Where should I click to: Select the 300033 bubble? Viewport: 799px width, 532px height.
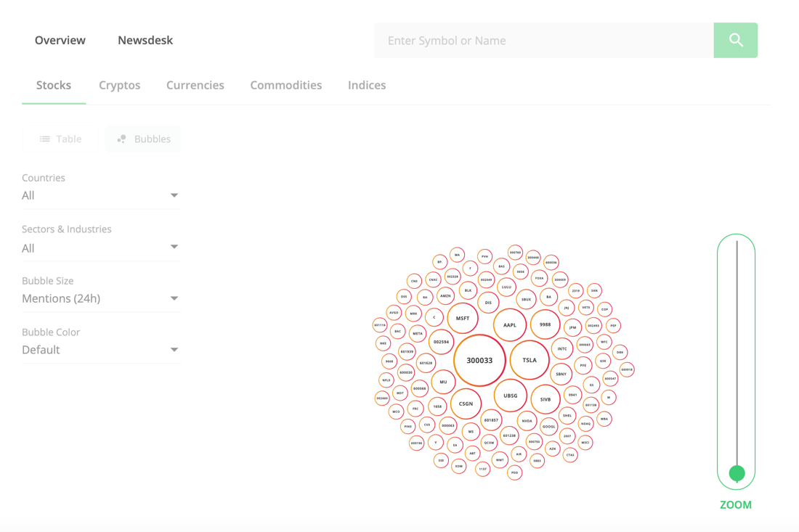pyautogui.click(x=479, y=361)
